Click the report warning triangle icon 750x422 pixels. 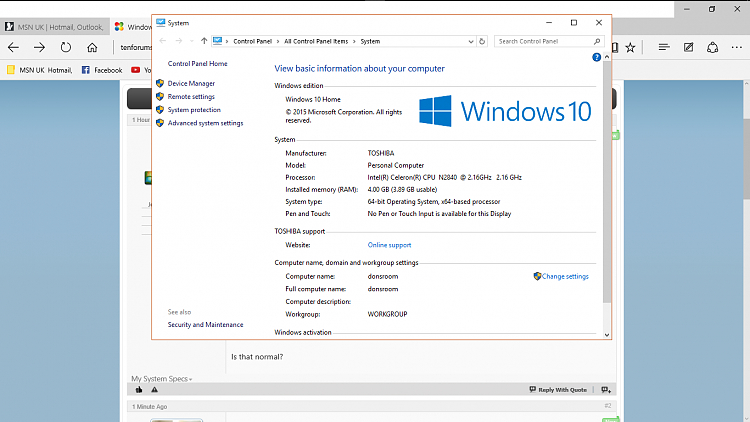tap(154, 389)
